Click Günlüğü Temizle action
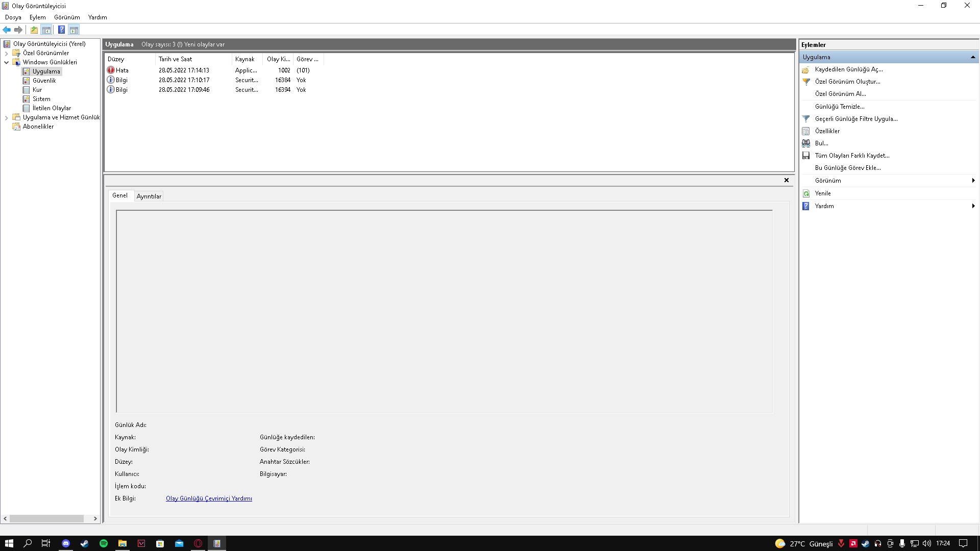The height and width of the screenshot is (551, 980). click(x=839, y=107)
